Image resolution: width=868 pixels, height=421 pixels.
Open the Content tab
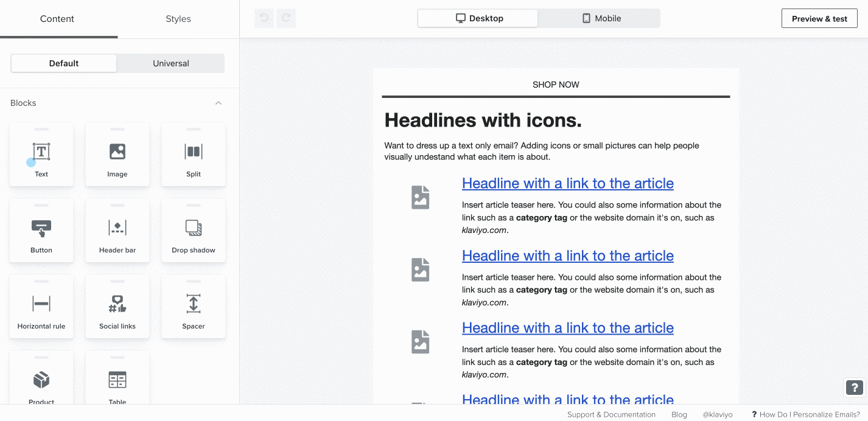pyautogui.click(x=57, y=19)
